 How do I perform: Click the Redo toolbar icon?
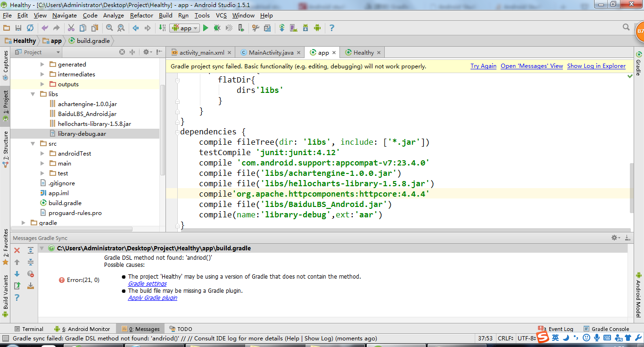[x=57, y=28]
